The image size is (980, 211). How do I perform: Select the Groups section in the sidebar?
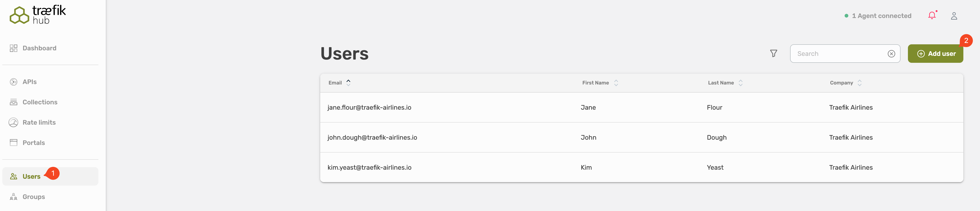pyautogui.click(x=33, y=196)
